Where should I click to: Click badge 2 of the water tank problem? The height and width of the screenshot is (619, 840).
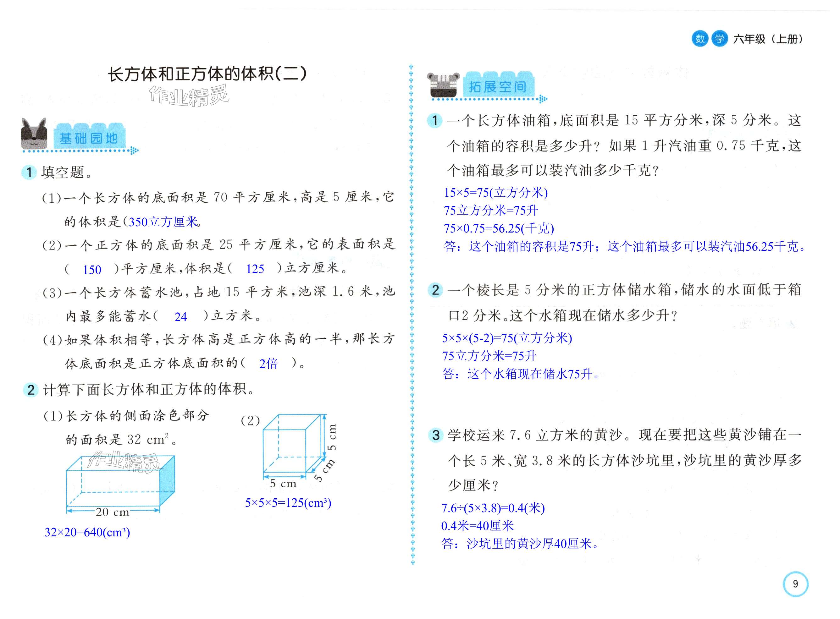pyautogui.click(x=435, y=290)
